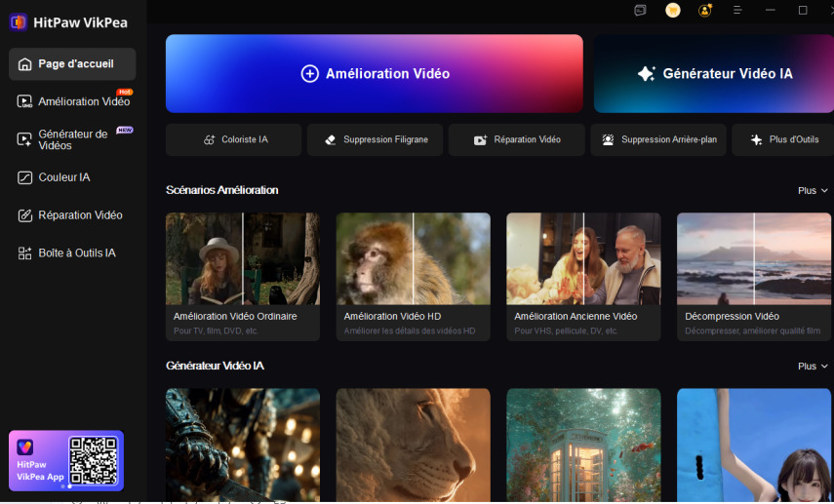Click 'Décompresser, améliorer qualité film' text
Image resolution: width=834 pixels, height=504 pixels.
click(753, 330)
